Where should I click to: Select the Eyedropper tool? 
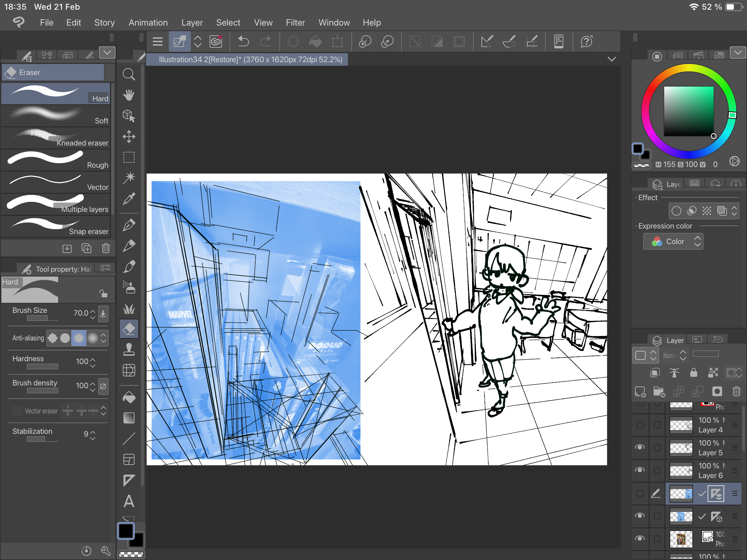129,199
